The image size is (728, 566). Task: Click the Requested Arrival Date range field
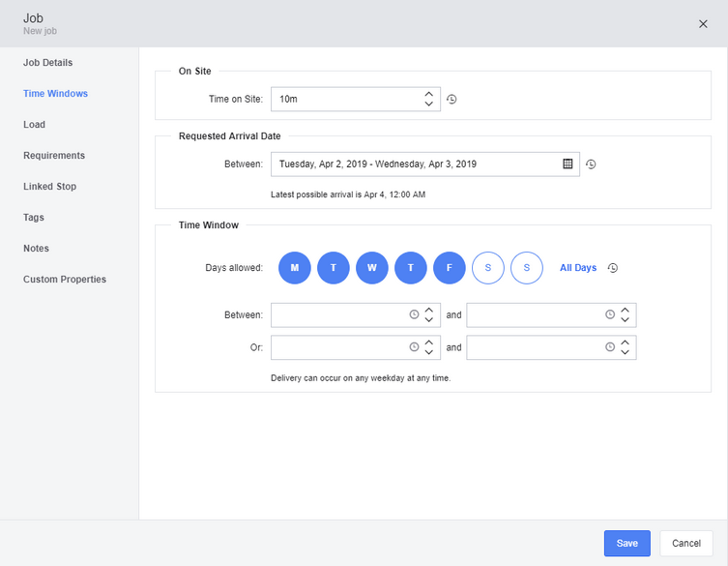424,164
